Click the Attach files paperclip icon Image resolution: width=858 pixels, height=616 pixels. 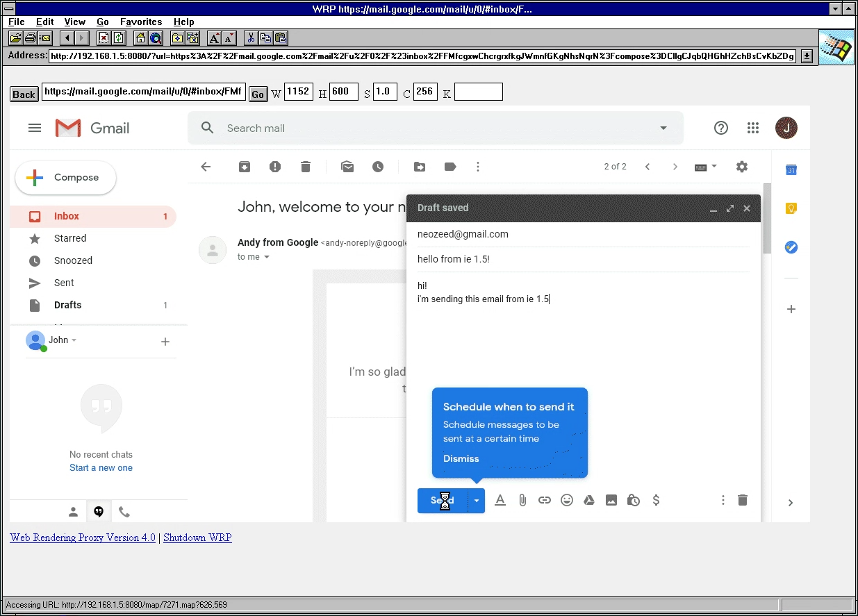pos(522,500)
